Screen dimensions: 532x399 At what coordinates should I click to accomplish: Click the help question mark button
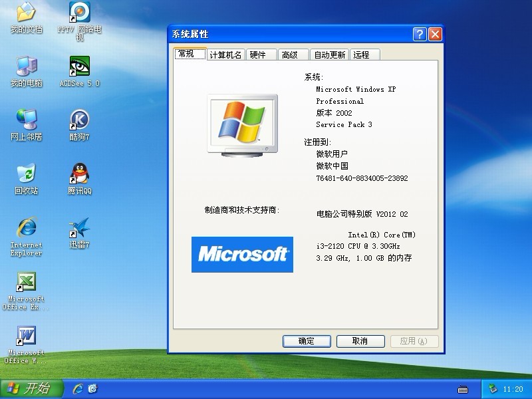pos(420,35)
